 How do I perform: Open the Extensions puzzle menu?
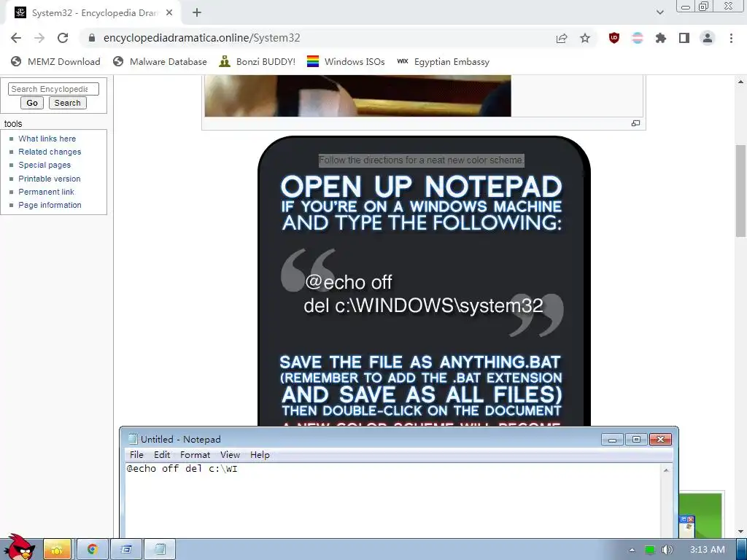pyautogui.click(x=661, y=38)
